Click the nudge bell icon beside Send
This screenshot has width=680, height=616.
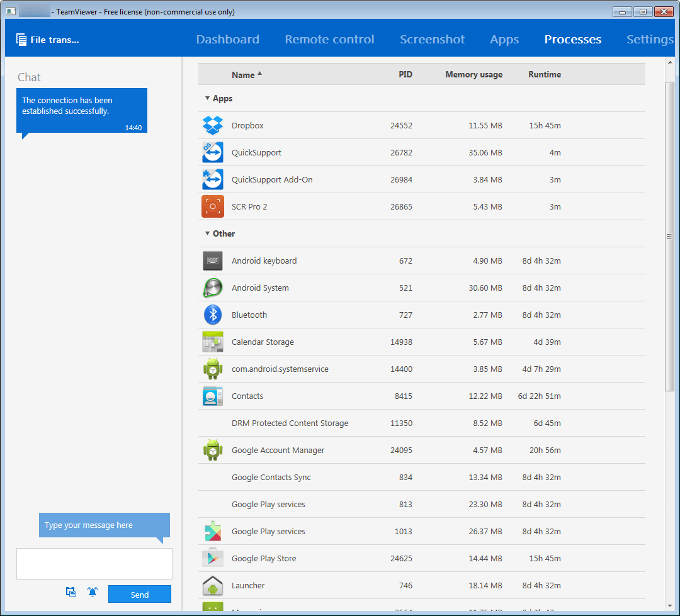[93, 591]
